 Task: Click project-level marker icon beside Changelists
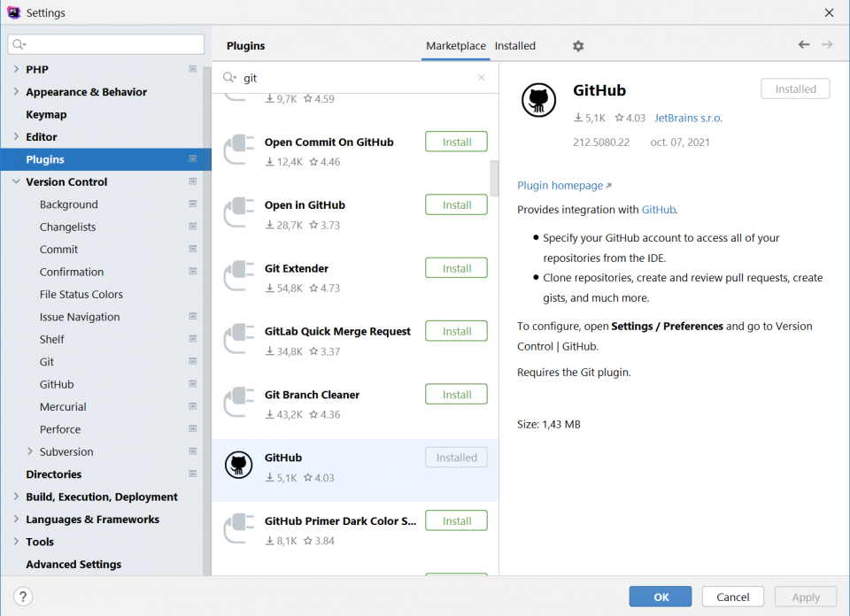click(x=192, y=227)
